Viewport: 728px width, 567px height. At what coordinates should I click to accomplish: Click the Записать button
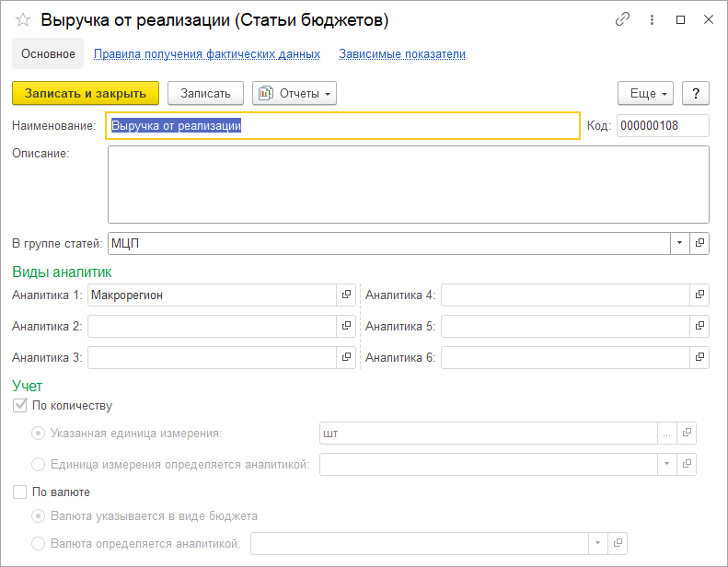pyautogui.click(x=205, y=93)
